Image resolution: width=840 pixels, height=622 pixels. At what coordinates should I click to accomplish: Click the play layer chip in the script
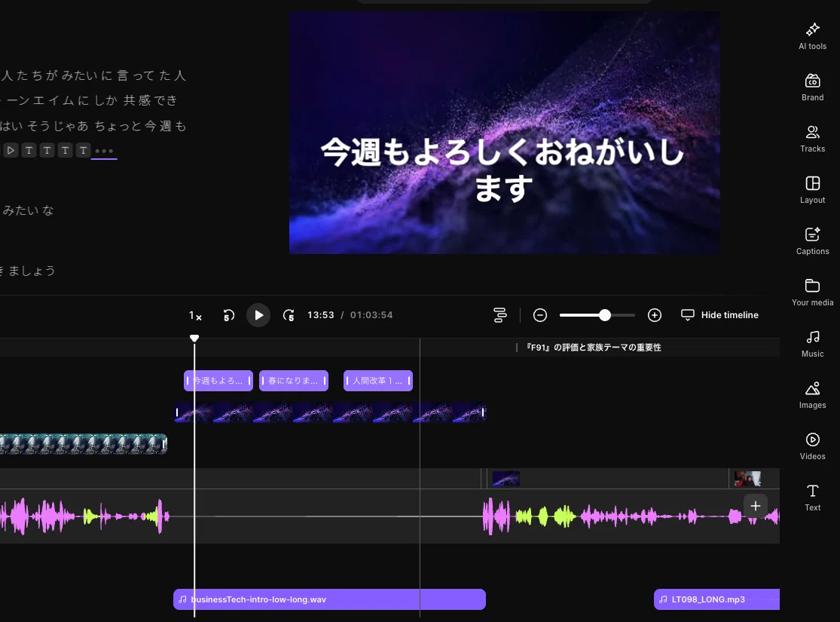click(11, 151)
